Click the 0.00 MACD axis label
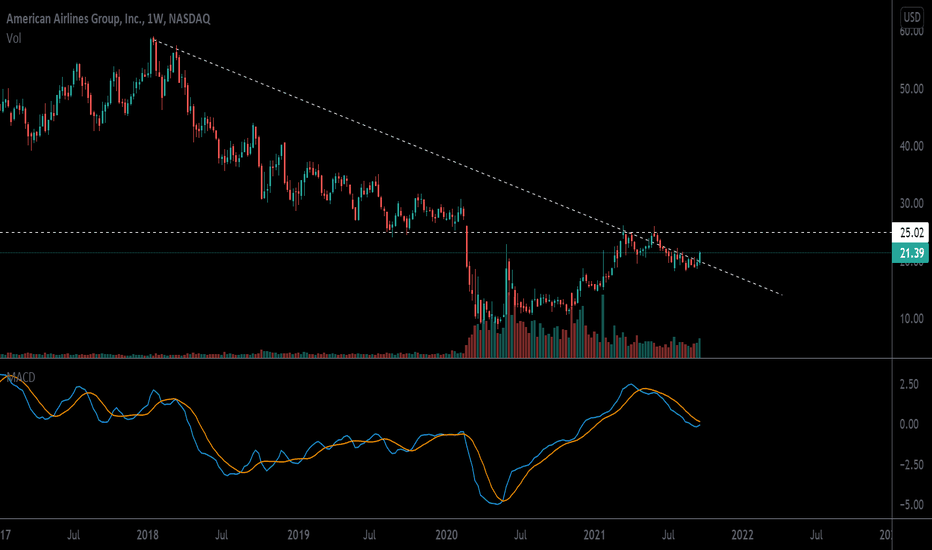Viewport: 932px width, 550px height. click(x=909, y=424)
